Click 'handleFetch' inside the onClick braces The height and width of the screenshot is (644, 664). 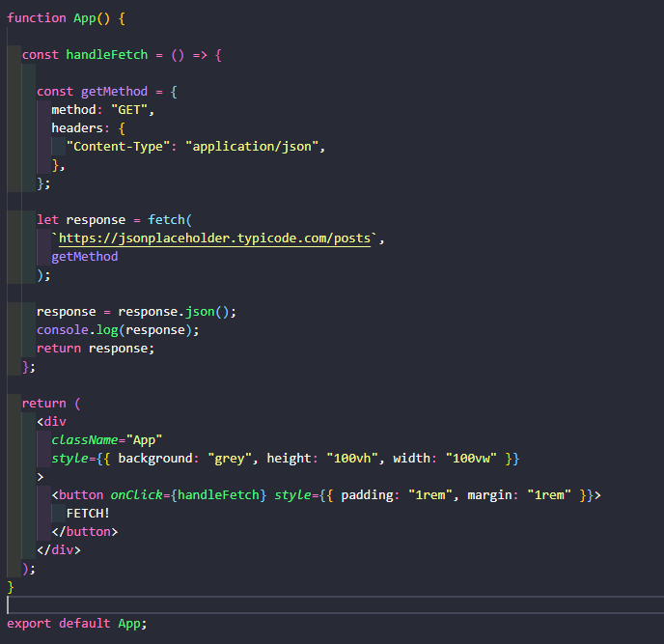[218, 495]
